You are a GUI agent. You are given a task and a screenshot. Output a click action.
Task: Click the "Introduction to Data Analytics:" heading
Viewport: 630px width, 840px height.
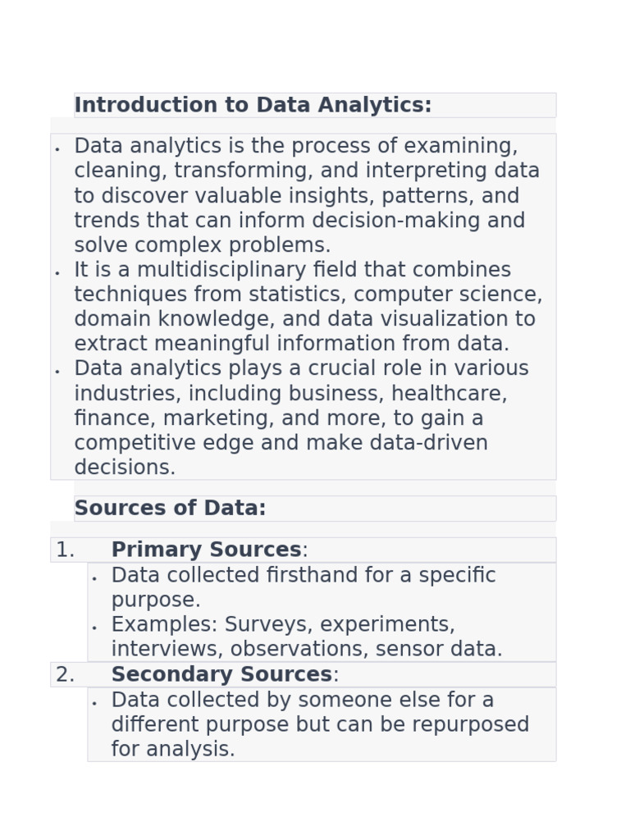253,106
